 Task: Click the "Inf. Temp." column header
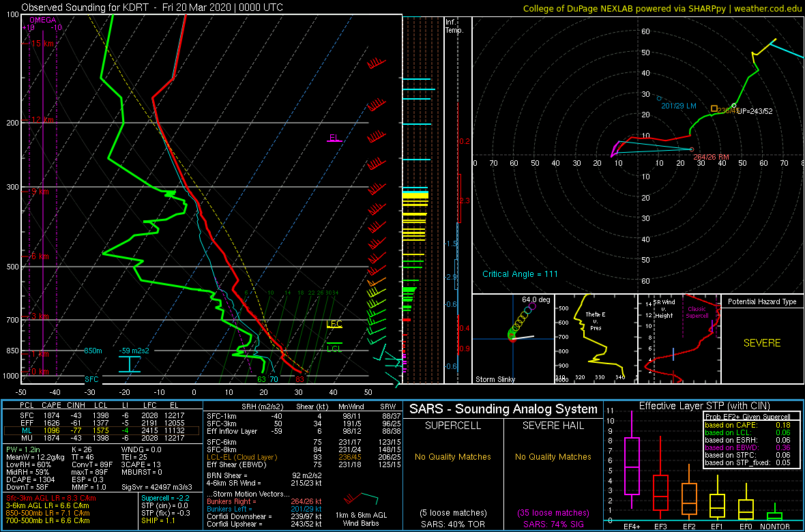(x=454, y=27)
